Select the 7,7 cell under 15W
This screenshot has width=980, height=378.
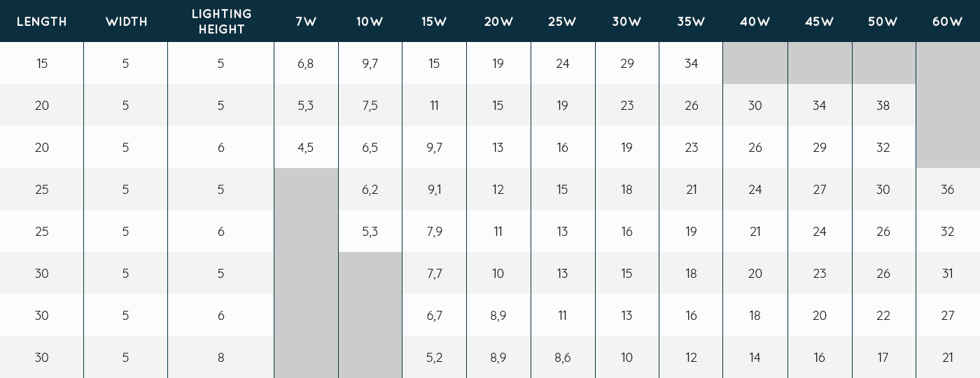coord(434,274)
